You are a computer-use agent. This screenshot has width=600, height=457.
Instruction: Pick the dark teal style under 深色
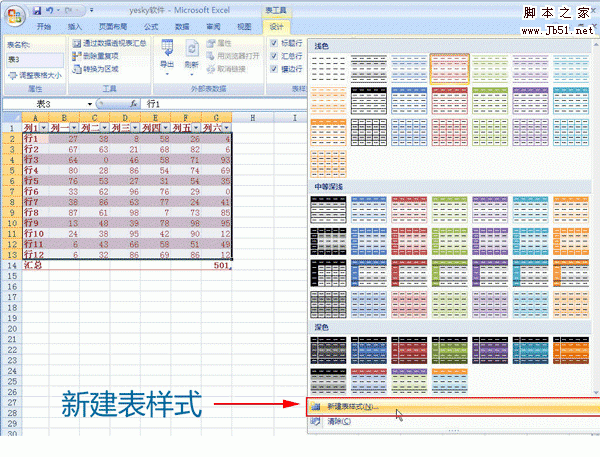530,350
